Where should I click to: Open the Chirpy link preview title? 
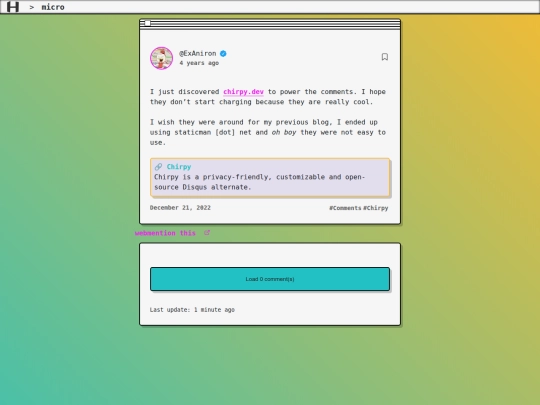click(x=179, y=167)
